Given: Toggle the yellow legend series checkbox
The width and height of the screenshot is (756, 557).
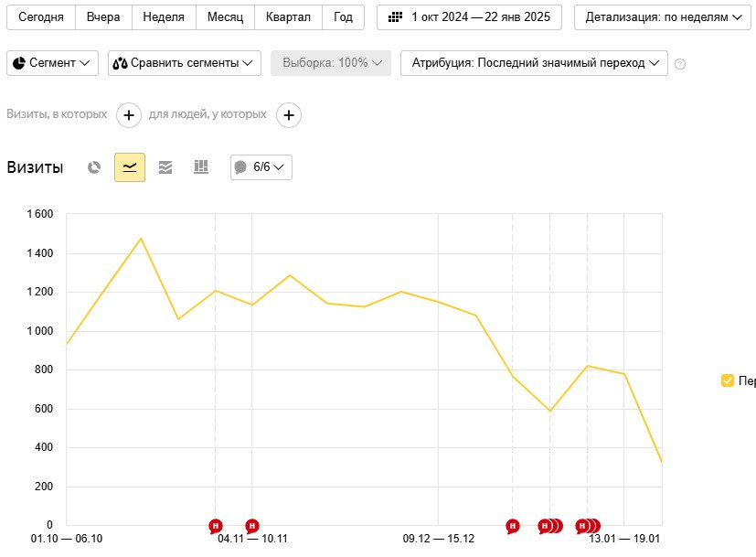Looking at the screenshot, I should point(727,380).
